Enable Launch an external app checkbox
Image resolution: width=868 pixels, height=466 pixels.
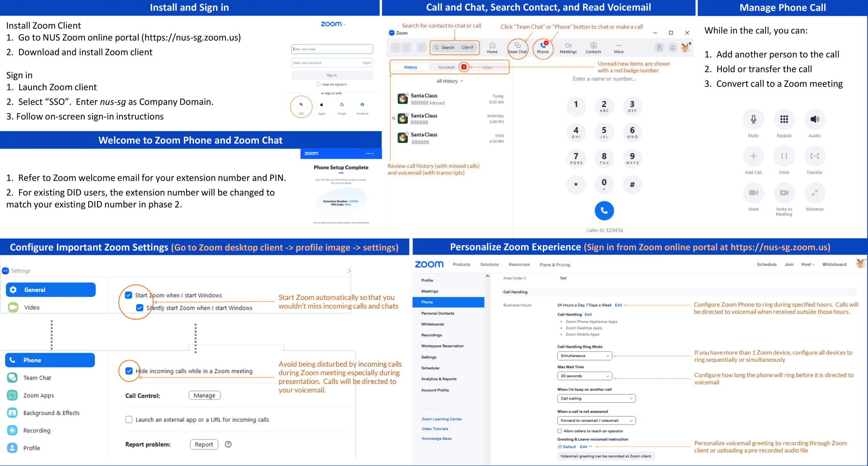(129, 419)
